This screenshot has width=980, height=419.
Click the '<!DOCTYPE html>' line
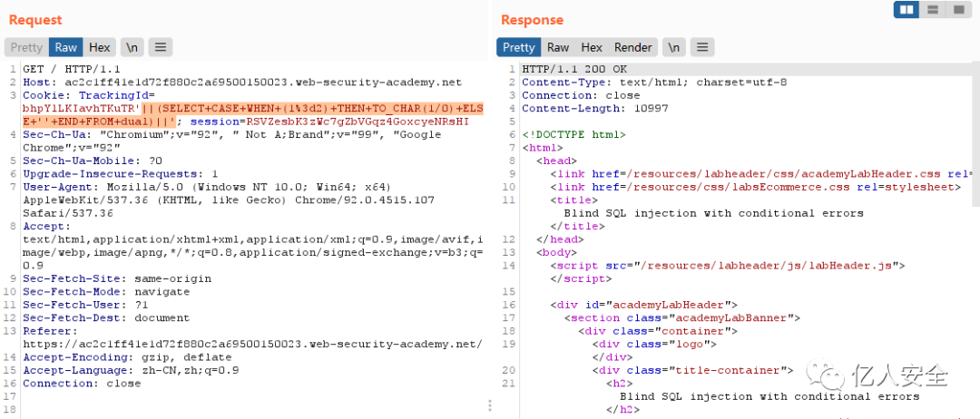[573, 134]
